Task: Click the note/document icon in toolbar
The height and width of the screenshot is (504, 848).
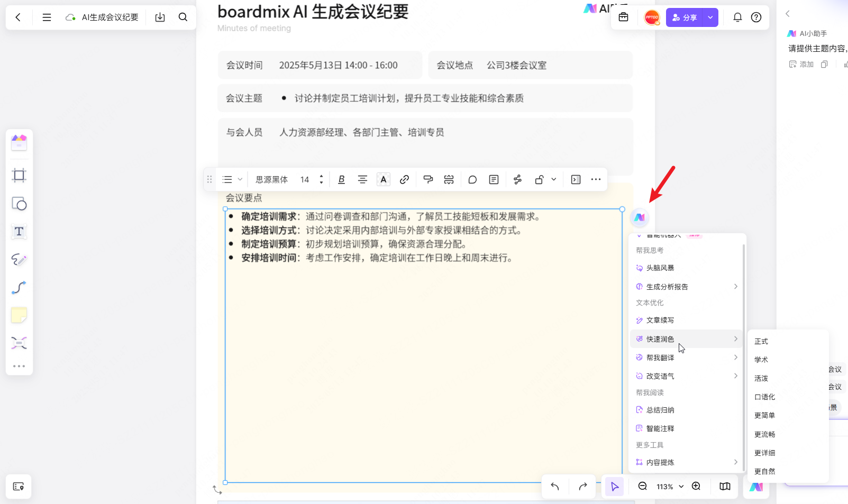Action: (x=494, y=180)
